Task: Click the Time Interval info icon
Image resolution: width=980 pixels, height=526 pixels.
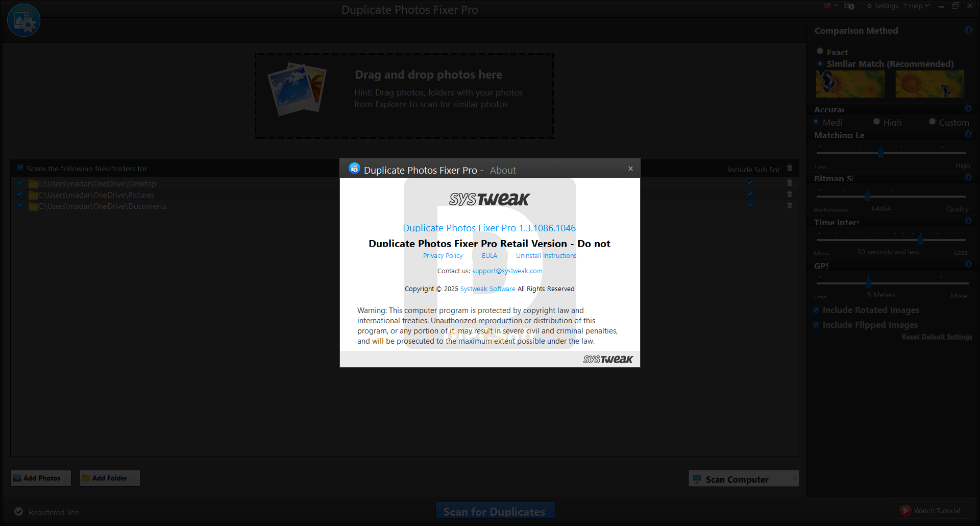Action: [968, 221]
